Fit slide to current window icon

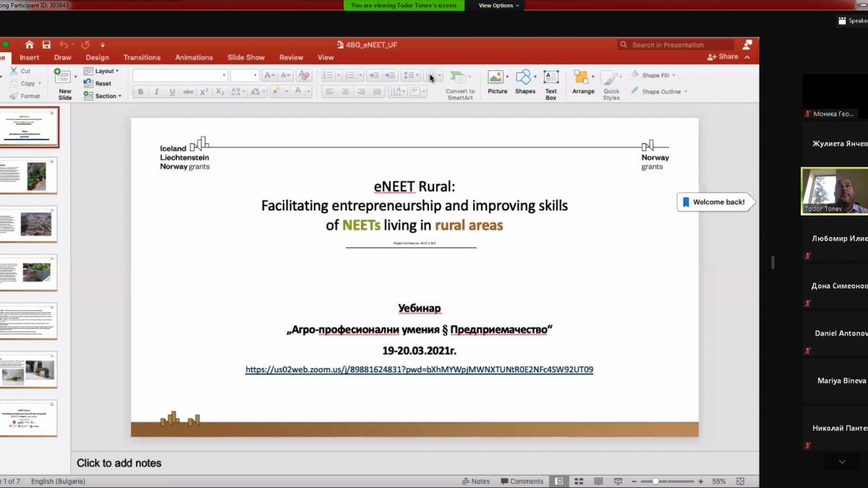(x=741, y=481)
